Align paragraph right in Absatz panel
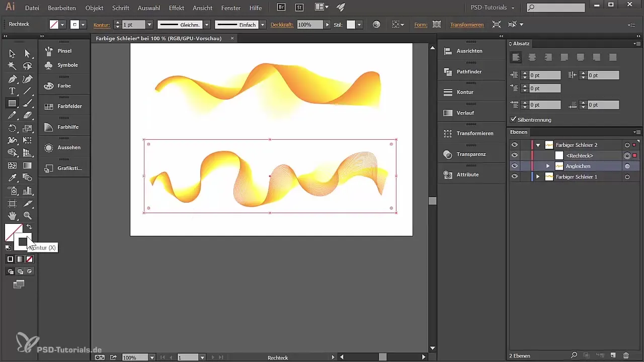 coord(548,57)
